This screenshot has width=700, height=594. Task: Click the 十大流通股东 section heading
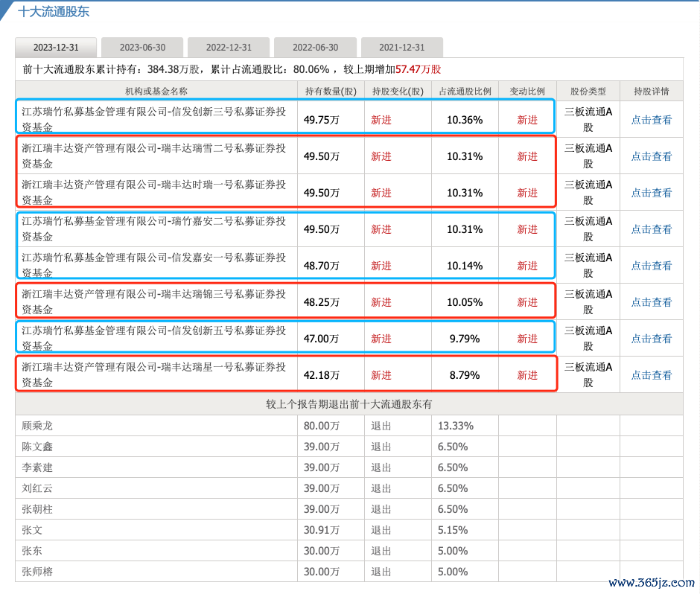pos(54,12)
